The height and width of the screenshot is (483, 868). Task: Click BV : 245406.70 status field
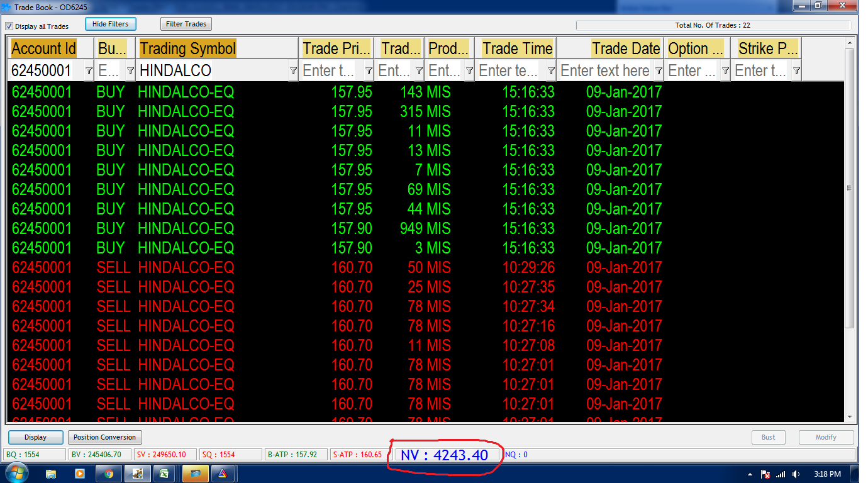(100, 454)
